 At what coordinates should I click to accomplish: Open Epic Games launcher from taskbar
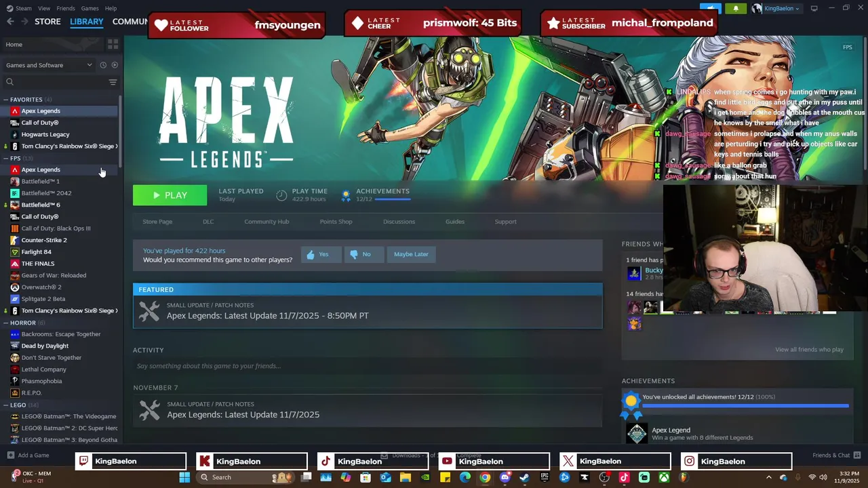click(x=545, y=477)
